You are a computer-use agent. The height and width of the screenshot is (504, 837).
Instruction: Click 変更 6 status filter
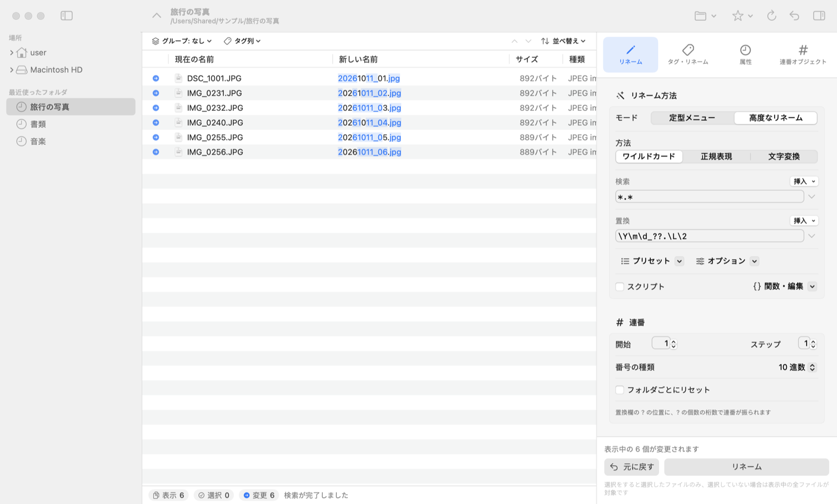pos(259,495)
